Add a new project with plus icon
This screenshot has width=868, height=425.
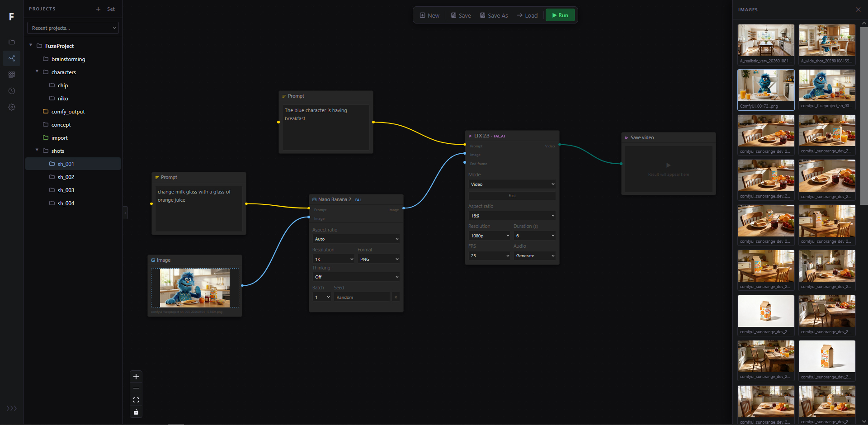click(x=98, y=9)
